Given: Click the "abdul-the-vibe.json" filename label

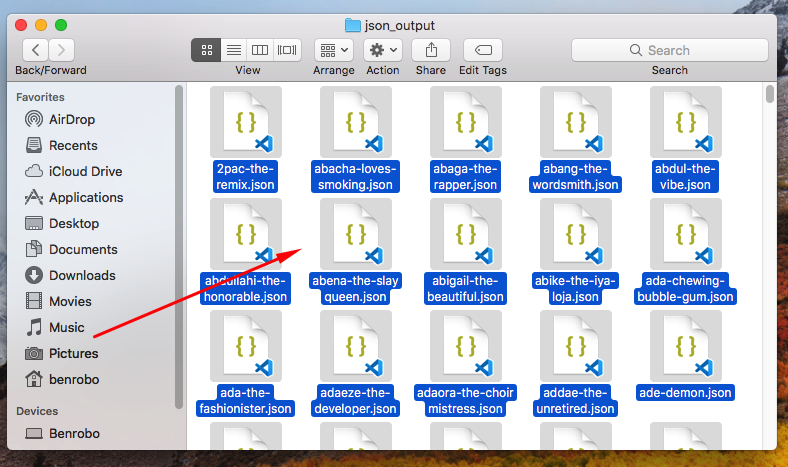Looking at the screenshot, I should 685,176.
